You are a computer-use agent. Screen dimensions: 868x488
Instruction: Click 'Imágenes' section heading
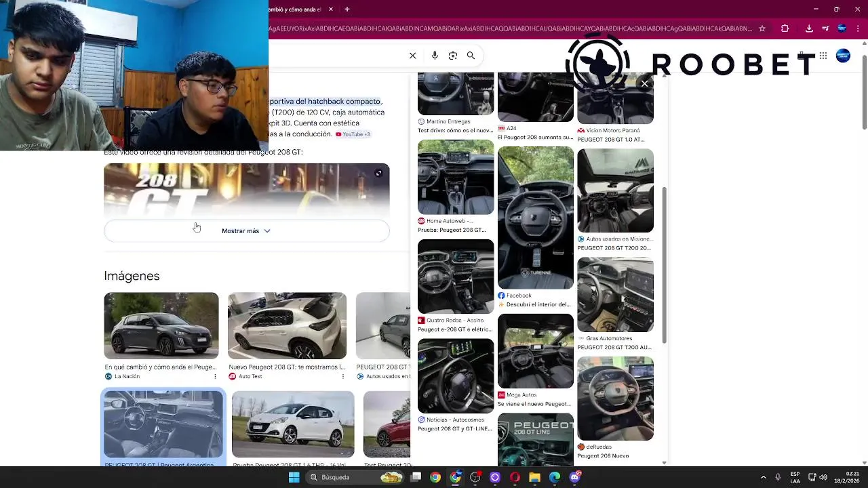pos(132,276)
